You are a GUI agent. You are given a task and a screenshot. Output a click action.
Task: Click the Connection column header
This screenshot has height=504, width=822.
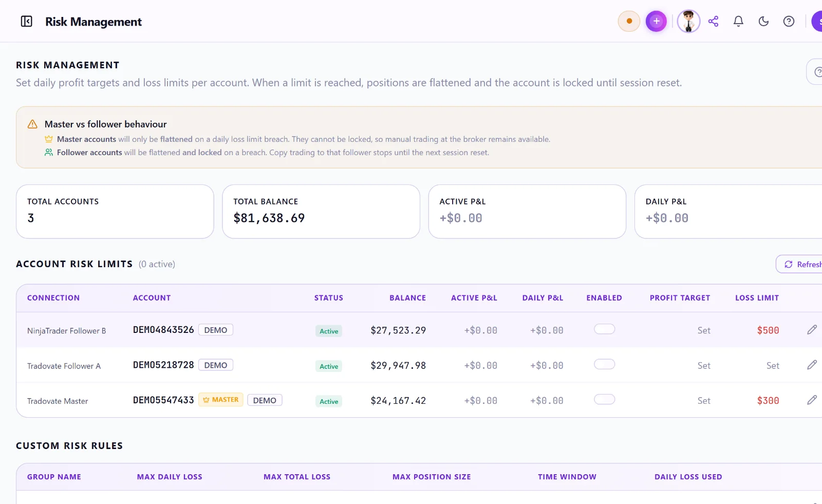click(x=53, y=298)
